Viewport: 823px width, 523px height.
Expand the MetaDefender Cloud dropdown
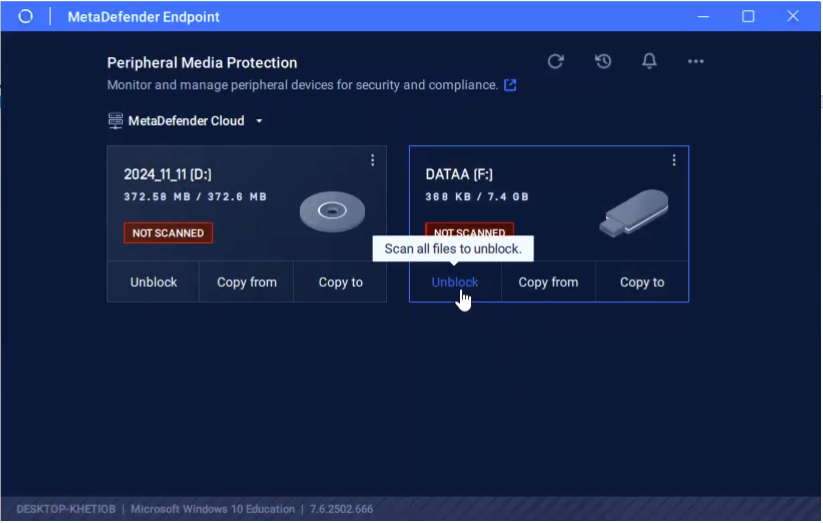[259, 121]
